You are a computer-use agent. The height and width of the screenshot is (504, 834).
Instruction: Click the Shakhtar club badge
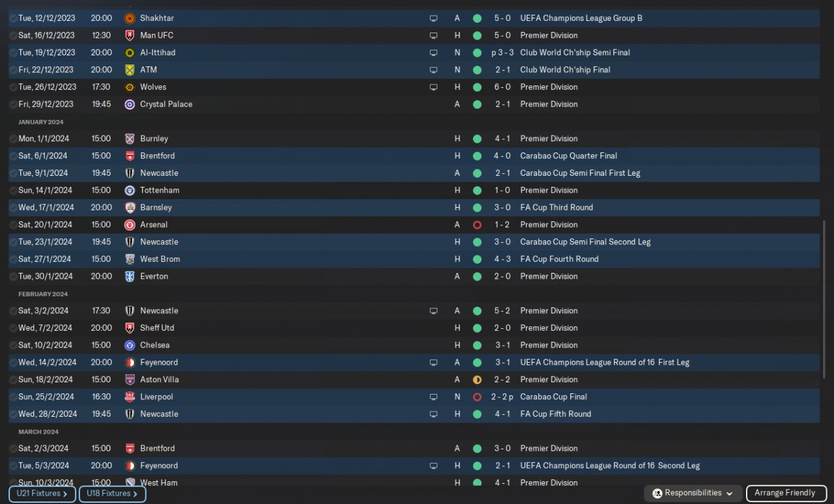(129, 18)
